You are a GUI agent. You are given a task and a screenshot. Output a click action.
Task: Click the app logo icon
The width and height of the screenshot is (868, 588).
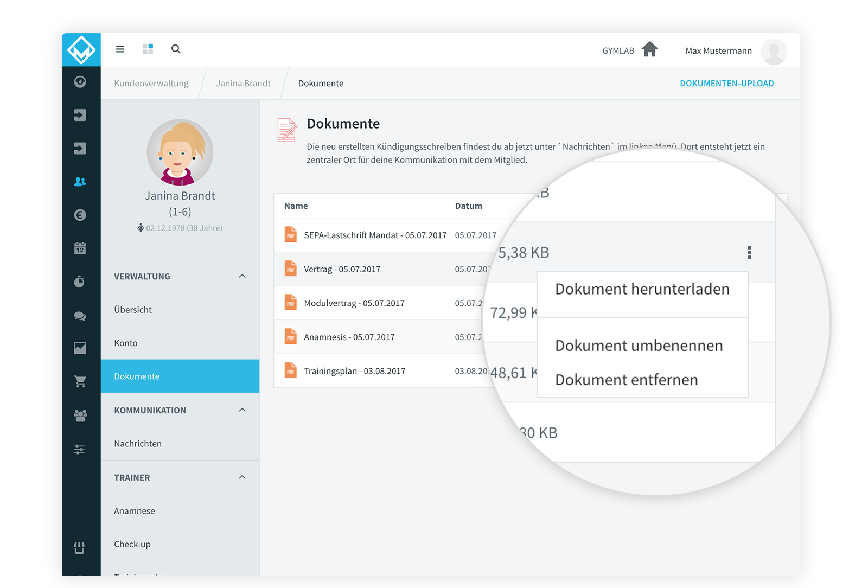pos(81,50)
